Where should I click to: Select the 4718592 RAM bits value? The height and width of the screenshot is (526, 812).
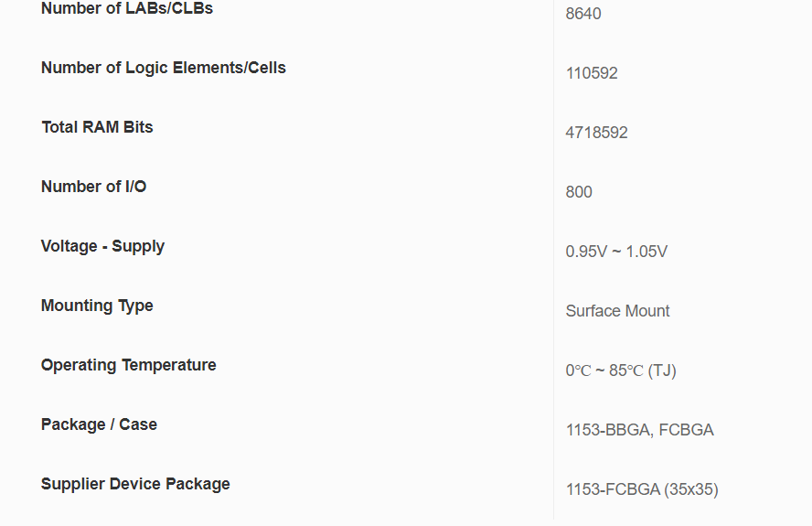tap(596, 133)
